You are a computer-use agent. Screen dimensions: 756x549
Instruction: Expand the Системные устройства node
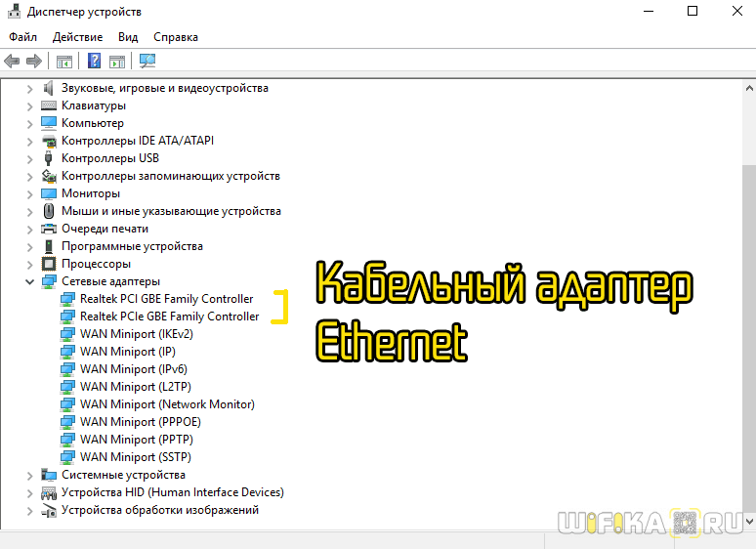30,476
